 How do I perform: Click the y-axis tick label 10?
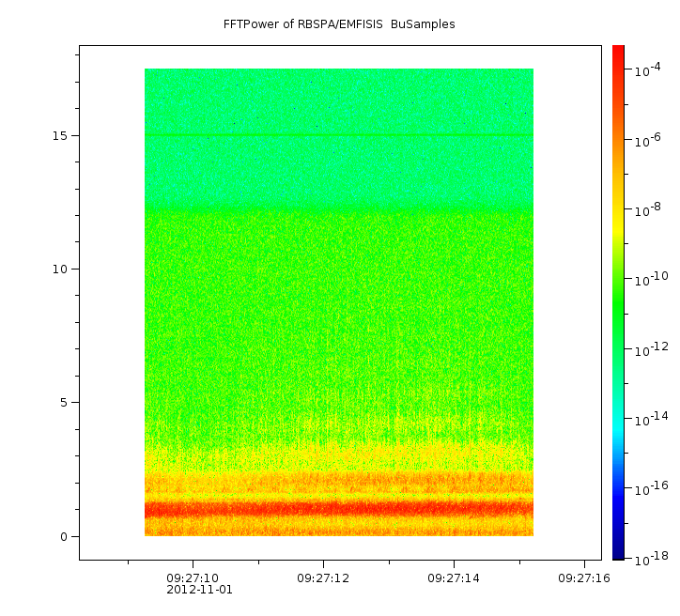[x=58, y=269]
